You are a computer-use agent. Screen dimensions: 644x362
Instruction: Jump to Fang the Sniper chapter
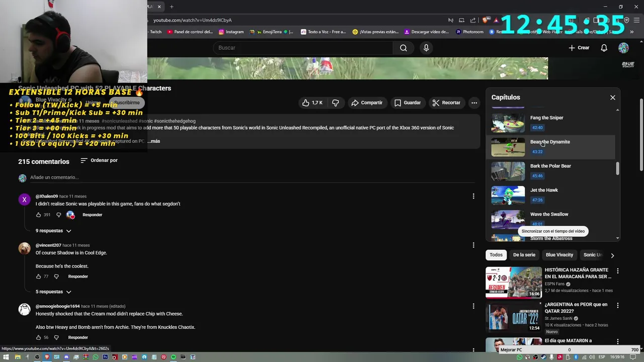coord(551,122)
